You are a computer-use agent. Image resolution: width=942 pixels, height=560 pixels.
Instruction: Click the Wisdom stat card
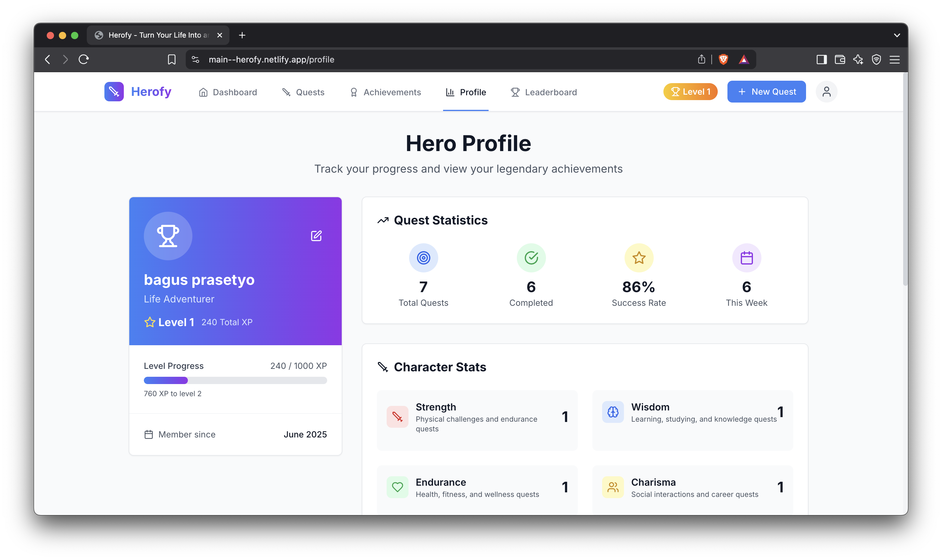pyautogui.click(x=693, y=420)
